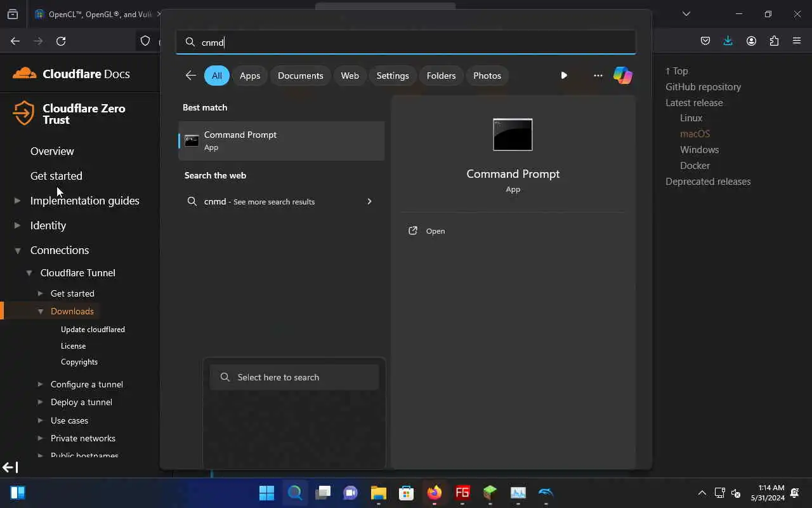Viewport: 812px width, 508px height.
Task: Open File Explorer from the taskbar
Action: click(x=379, y=493)
